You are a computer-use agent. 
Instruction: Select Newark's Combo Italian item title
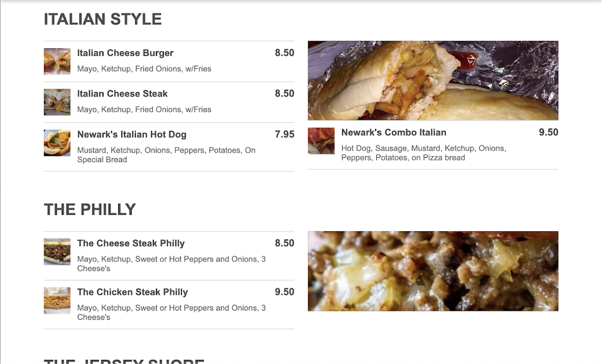click(393, 132)
